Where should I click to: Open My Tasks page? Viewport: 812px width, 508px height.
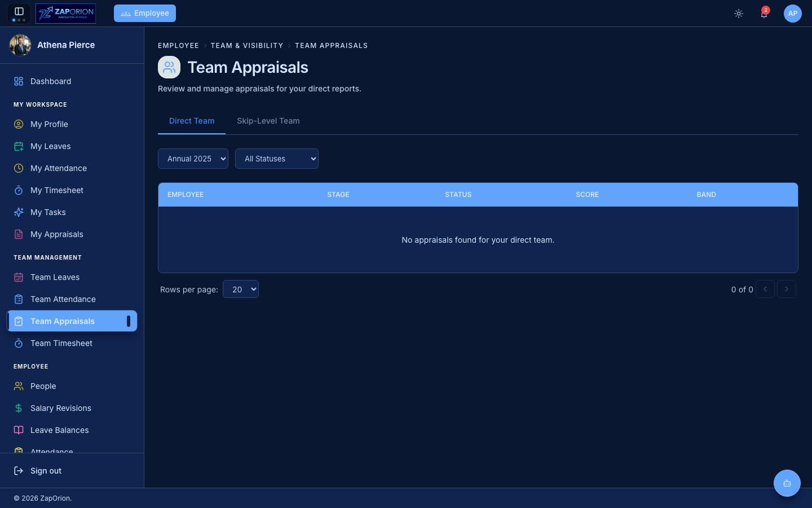coord(72,212)
